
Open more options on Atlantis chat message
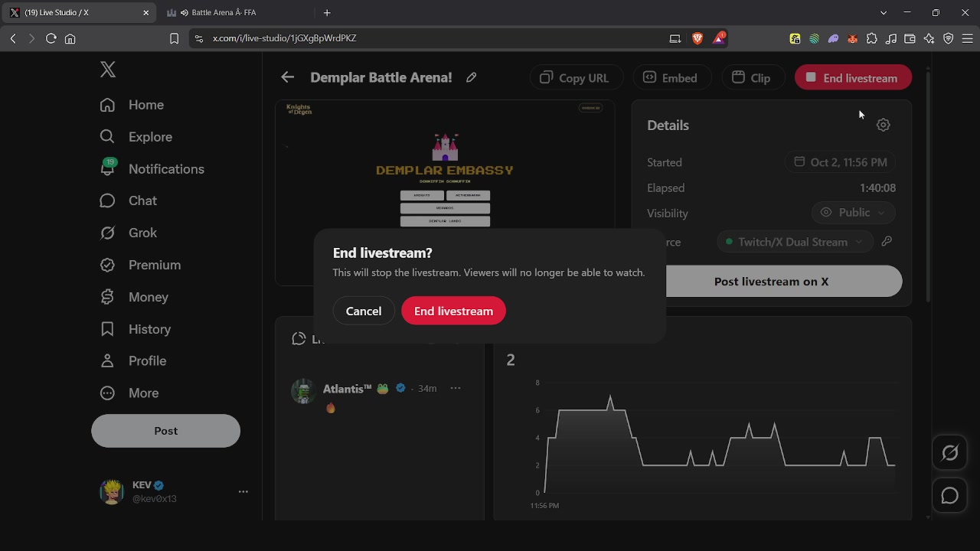point(456,388)
